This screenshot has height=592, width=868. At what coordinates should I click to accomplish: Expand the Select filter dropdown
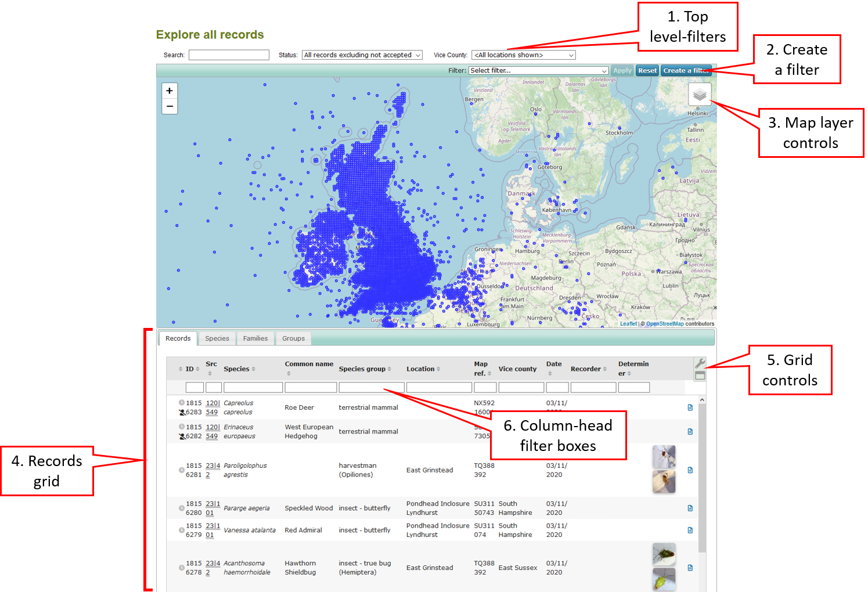point(538,71)
